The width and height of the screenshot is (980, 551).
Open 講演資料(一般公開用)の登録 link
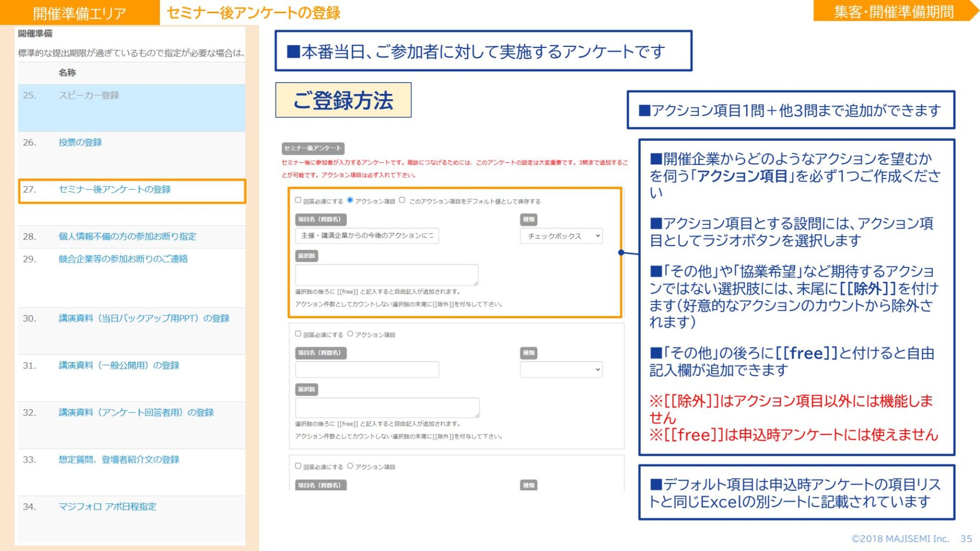pyautogui.click(x=119, y=365)
